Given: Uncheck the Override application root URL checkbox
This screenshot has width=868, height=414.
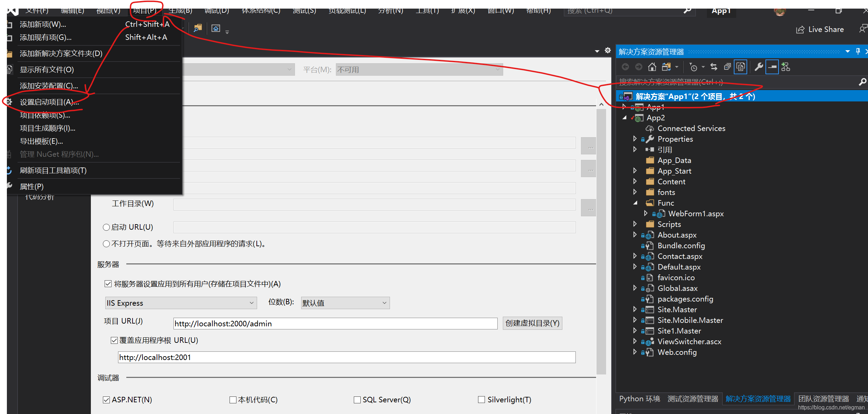Looking at the screenshot, I should (114, 340).
